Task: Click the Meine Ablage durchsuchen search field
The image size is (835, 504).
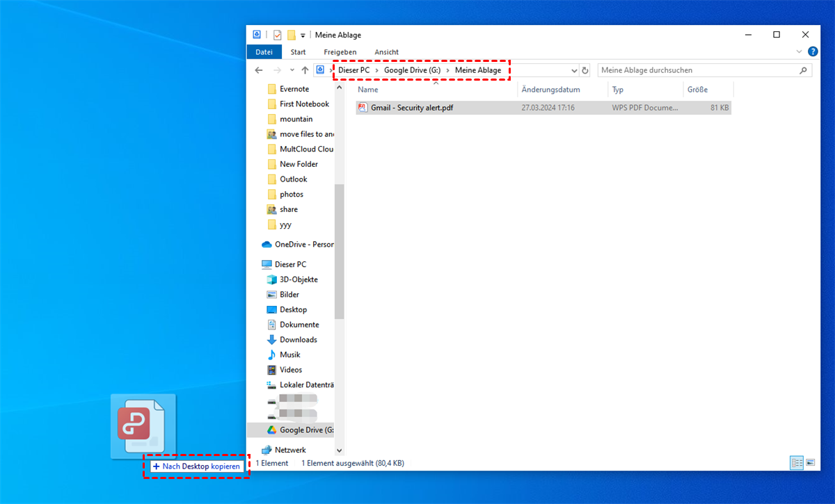Action: (x=696, y=70)
